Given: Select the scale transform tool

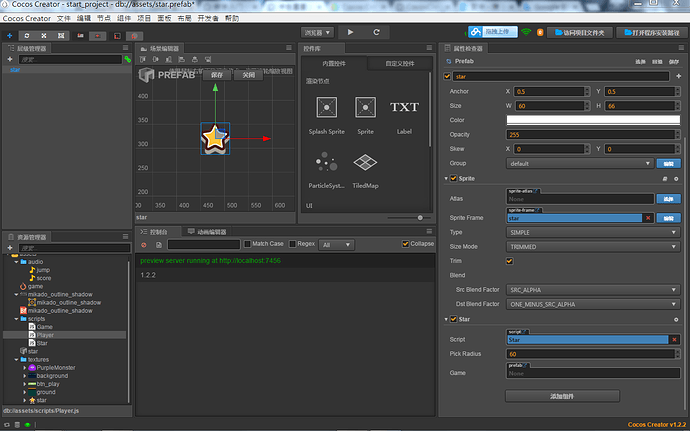Looking at the screenshot, I should [44, 36].
